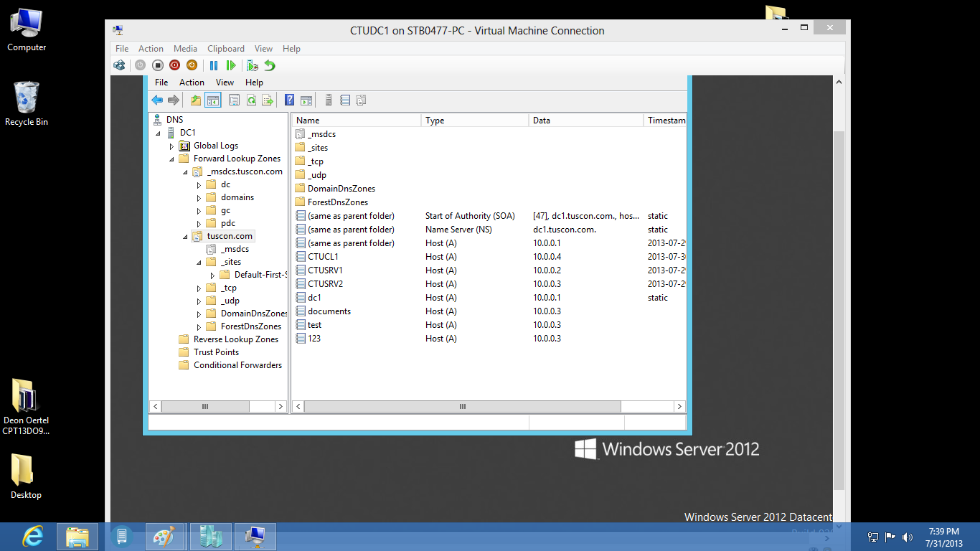Collapse the _msdcs.tuscon.com zone node
The width and height of the screenshot is (980, 551).
(185, 172)
